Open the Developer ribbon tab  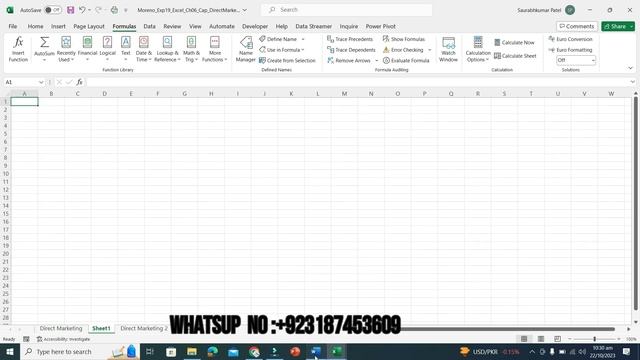[x=255, y=26]
